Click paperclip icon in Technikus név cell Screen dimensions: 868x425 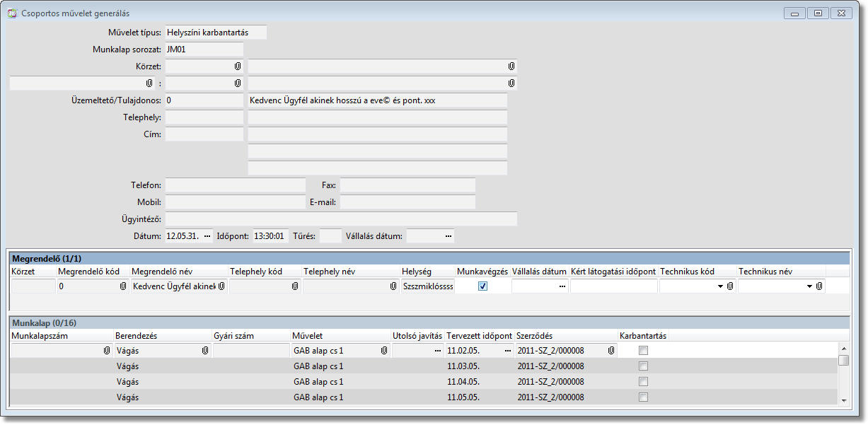click(819, 286)
